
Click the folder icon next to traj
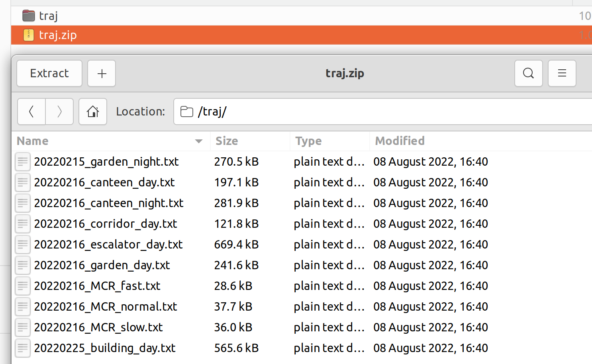[28, 16]
